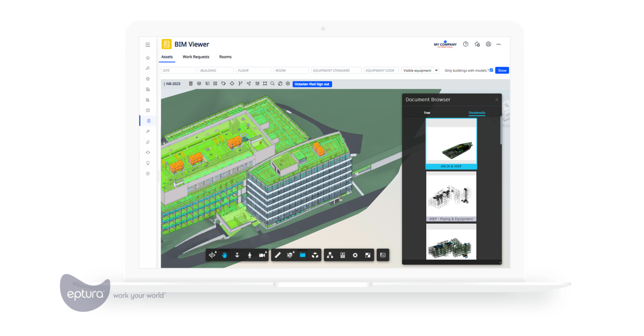Open the settings gear in the sidebar

click(x=148, y=174)
